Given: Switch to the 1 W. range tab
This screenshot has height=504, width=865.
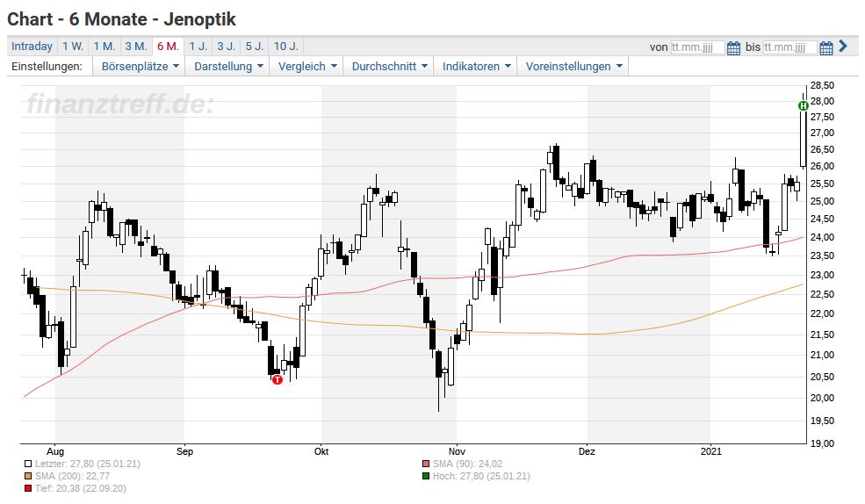Looking at the screenshot, I should [x=73, y=47].
